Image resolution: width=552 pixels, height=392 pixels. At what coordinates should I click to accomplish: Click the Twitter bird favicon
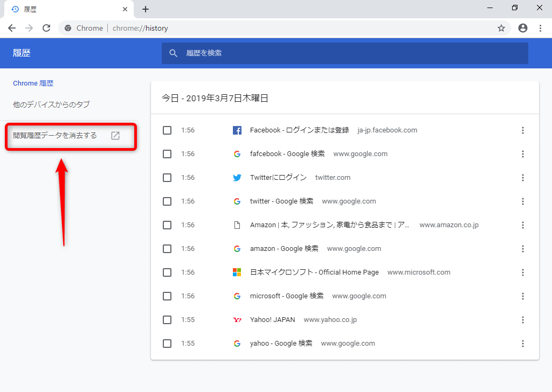pos(237,178)
